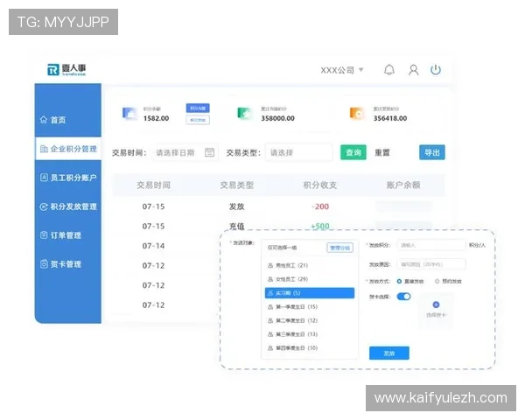Click the 重置 reset link
Viewport: 525px width, 420px height.
coord(382,153)
